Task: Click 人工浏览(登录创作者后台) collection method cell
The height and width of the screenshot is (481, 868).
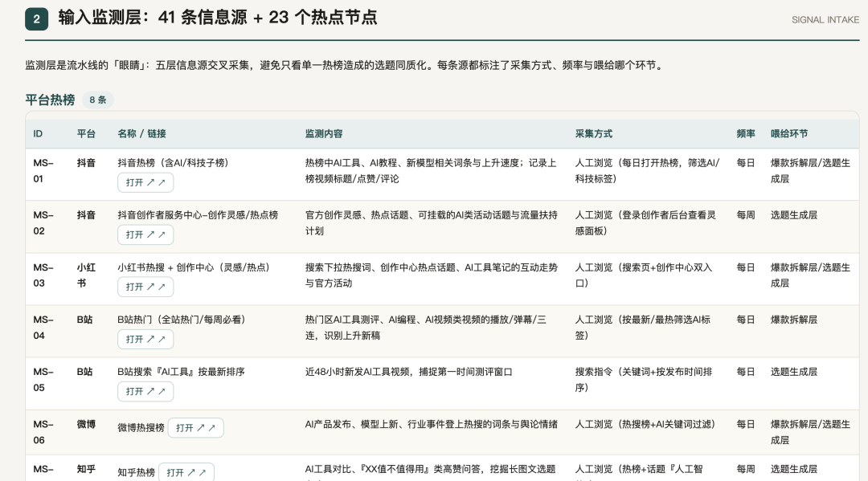Action: (645, 222)
